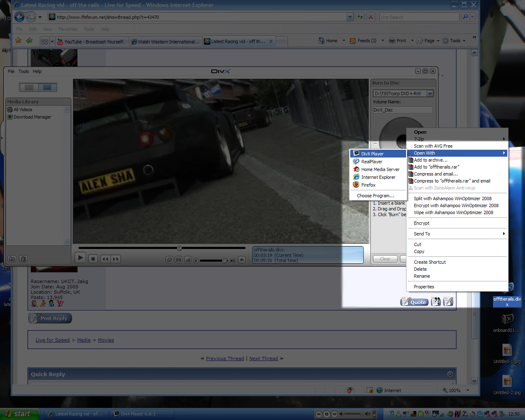525x420 pixels.
Task: Select Split with Ashampoo WinOptimizer 2008
Action: (457, 199)
